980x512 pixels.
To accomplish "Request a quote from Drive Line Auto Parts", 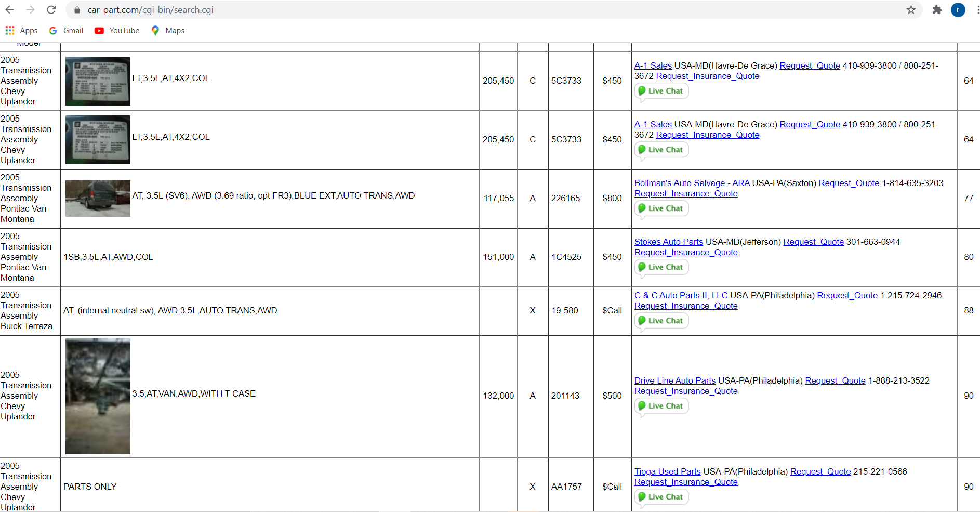I will (x=836, y=380).
